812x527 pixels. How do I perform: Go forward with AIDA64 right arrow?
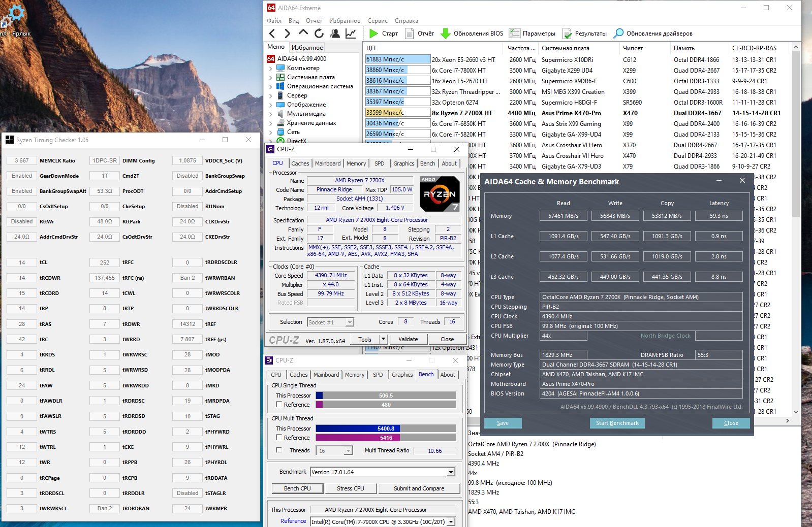point(288,34)
